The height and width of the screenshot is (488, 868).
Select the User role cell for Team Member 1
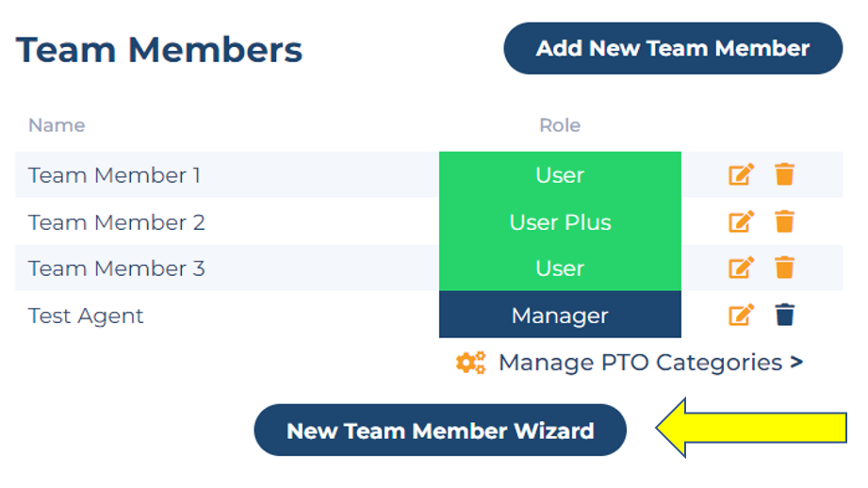(x=560, y=175)
